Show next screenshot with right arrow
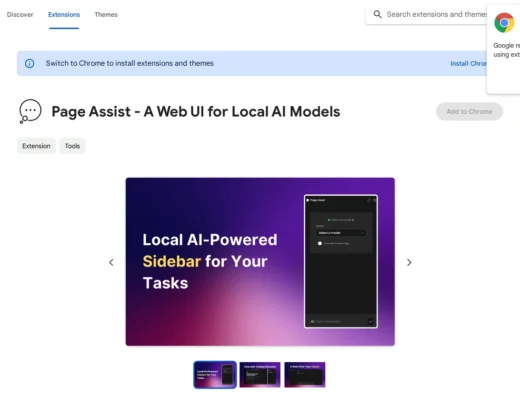This screenshot has width=520, height=397. pos(409,263)
